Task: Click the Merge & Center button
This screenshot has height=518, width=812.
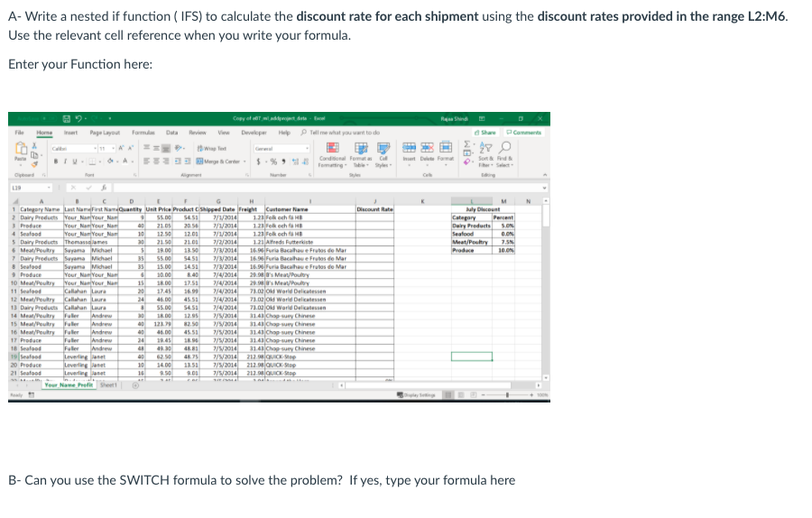Action: click(222, 162)
